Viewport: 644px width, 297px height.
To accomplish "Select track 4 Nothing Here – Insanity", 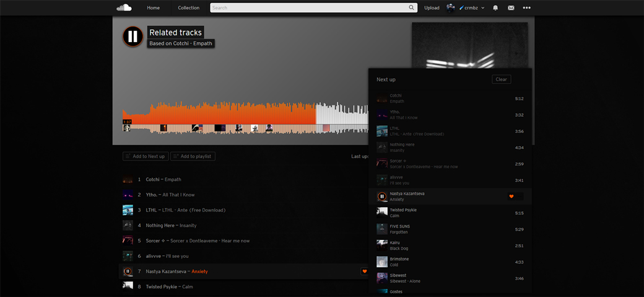I will pos(242,226).
